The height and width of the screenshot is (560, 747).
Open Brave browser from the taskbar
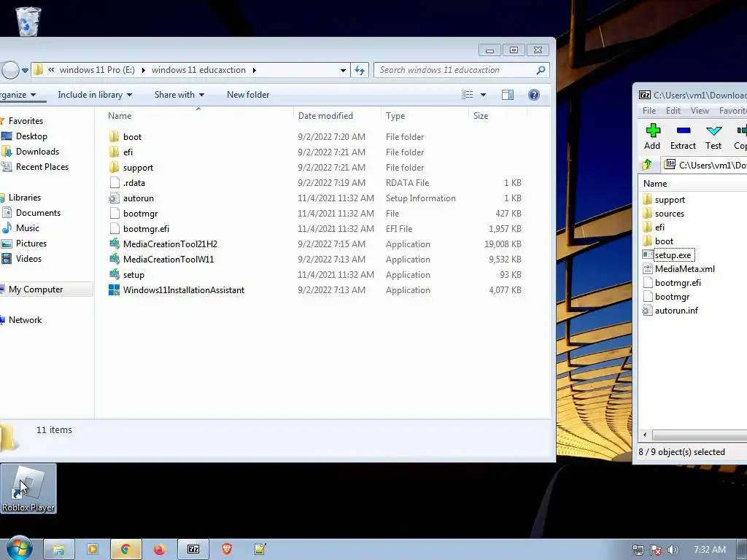[x=227, y=550]
